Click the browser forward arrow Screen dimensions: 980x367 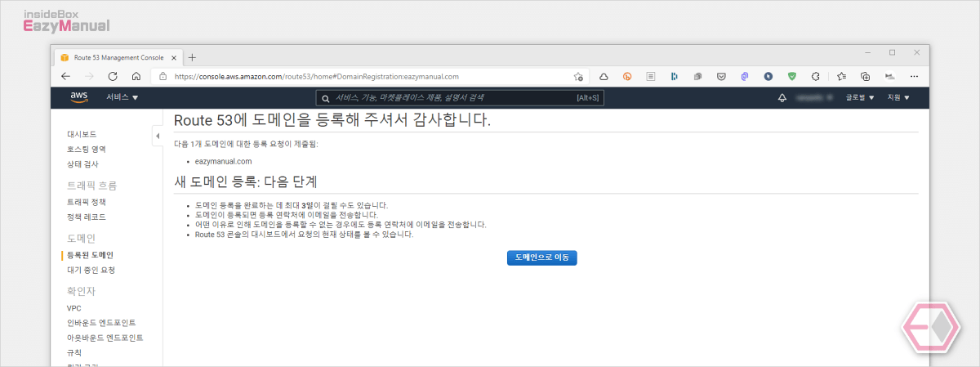[89, 76]
